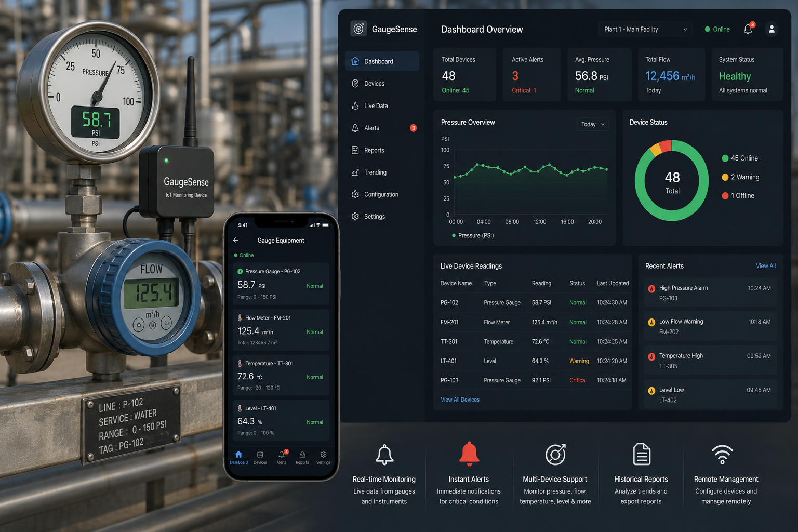The image size is (798, 532).
Task: Tap the Flow Meter - FM-201 phone card
Action: (x=281, y=330)
